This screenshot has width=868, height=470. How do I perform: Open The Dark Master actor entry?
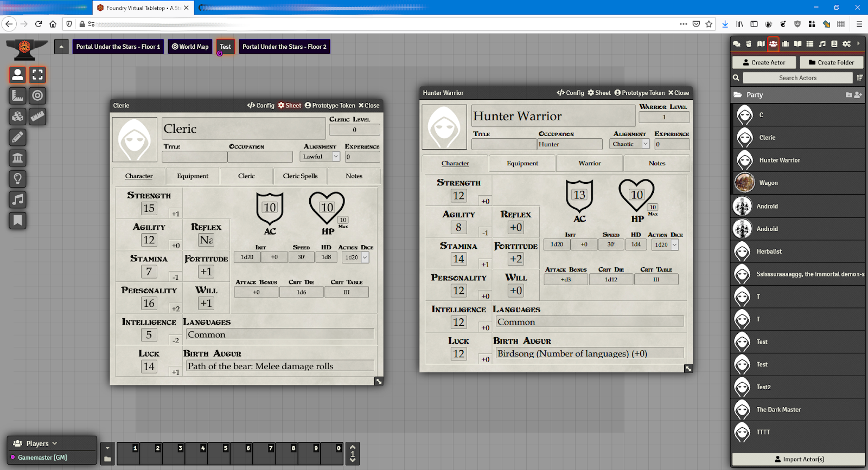[x=798, y=410]
